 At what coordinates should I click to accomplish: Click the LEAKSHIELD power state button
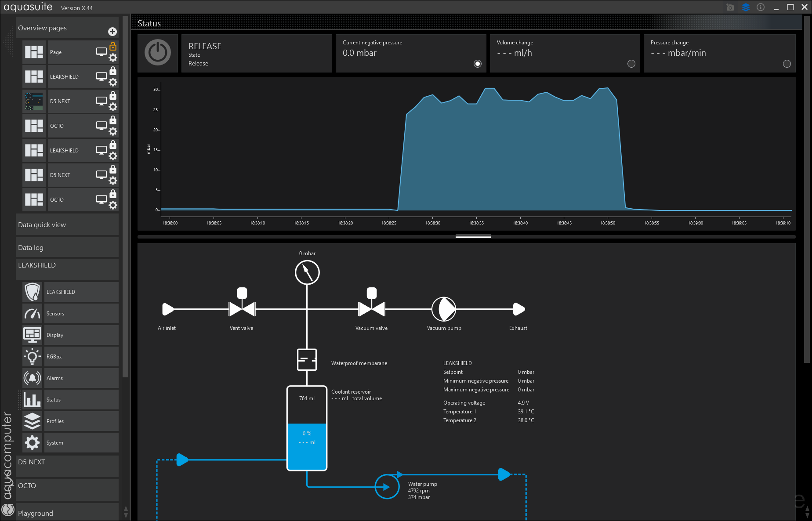pos(158,53)
